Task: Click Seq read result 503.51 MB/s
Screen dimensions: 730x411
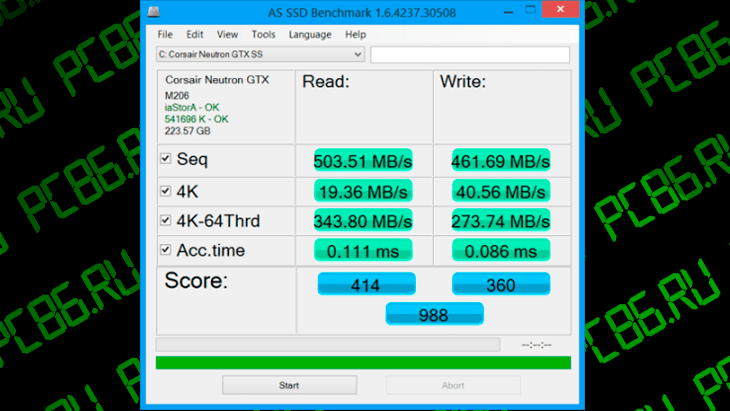Action: 363,161
